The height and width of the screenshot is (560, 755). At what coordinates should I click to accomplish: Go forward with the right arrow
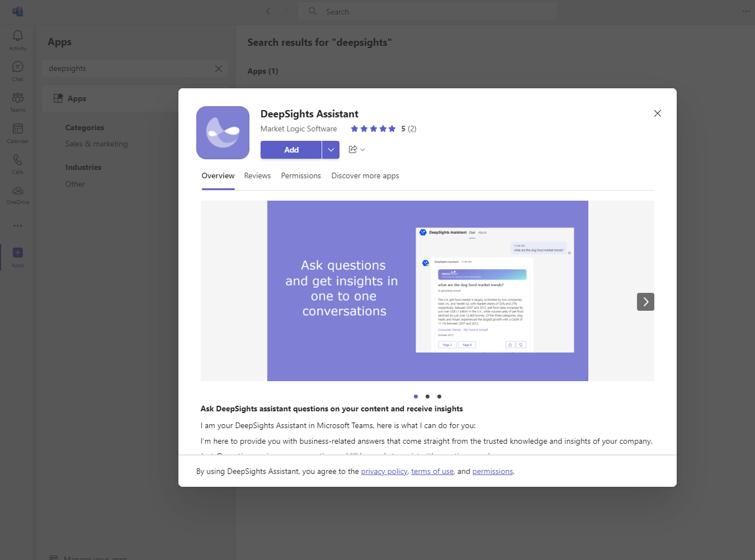pos(286,11)
